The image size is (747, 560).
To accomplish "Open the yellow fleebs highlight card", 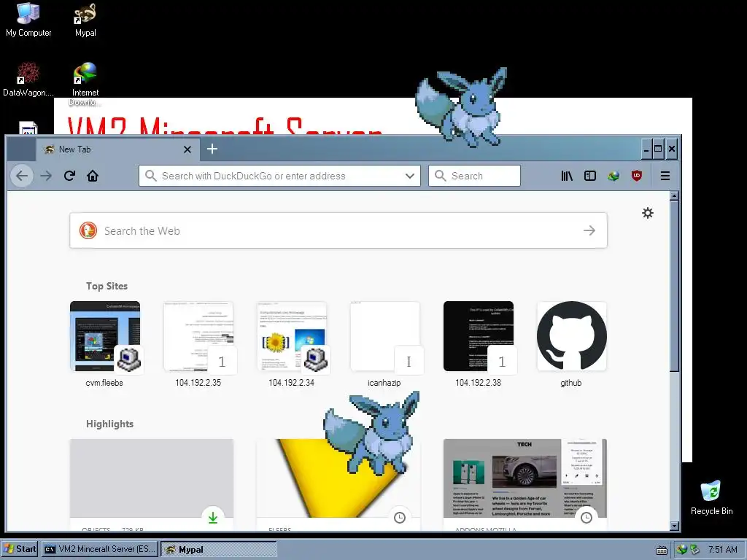I will (338, 484).
